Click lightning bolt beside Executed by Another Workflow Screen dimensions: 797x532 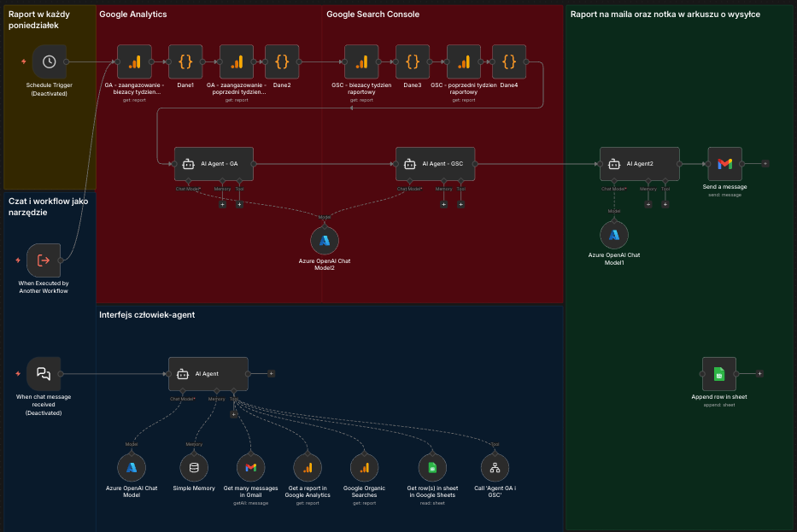[18, 260]
